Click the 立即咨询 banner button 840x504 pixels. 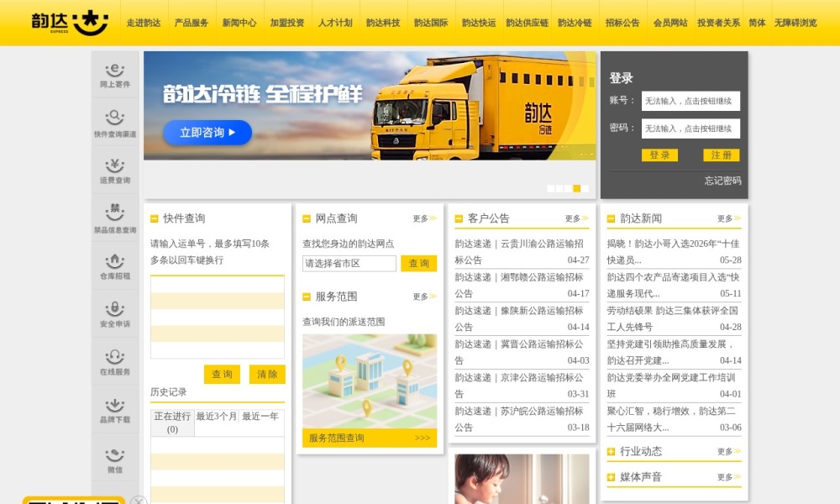point(207,132)
